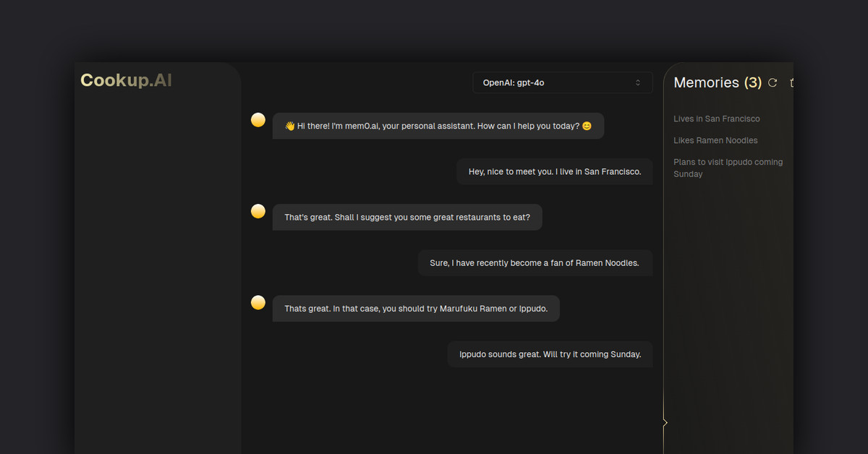Collapse the Memories panel using the edge chevron
The height and width of the screenshot is (454, 868).
[665, 422]
